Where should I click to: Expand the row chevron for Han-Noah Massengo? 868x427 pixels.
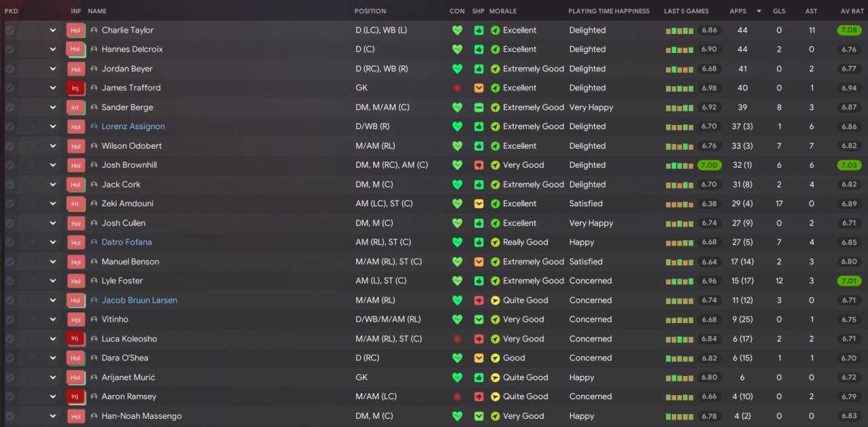tap(53, 416)
